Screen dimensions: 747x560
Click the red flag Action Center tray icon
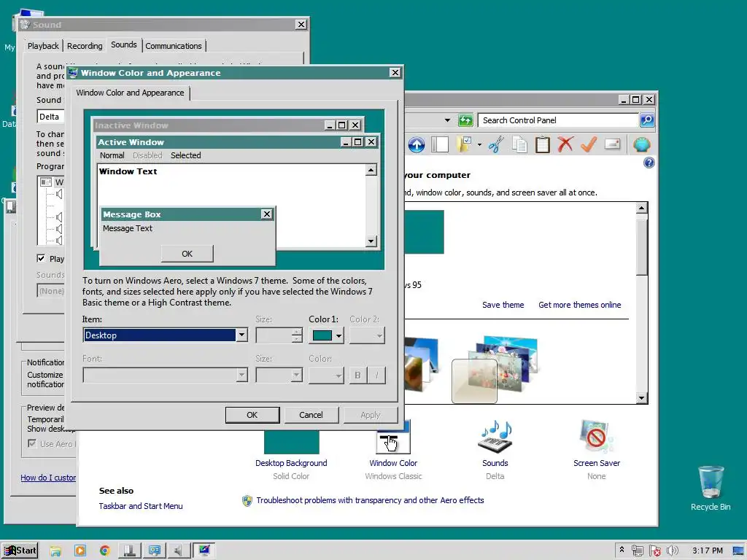pos(654,551)
